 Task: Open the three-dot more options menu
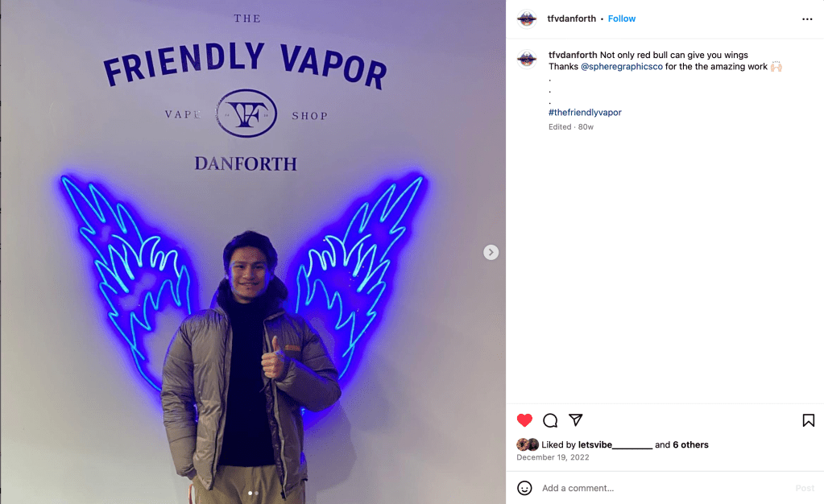point(807,19)
